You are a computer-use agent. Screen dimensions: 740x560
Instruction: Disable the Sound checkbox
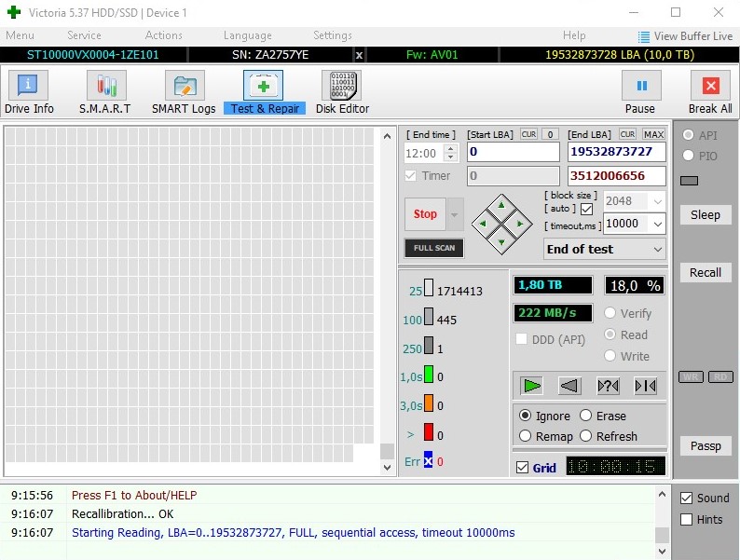tap(687, 498)
